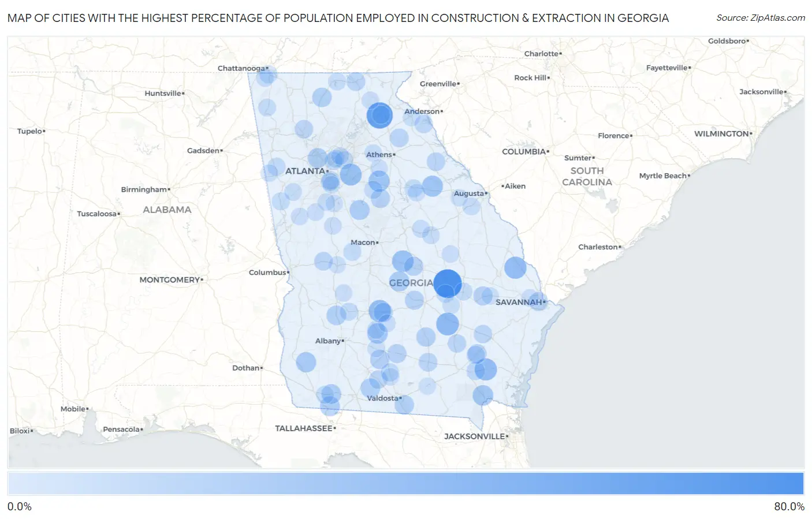
Task: Select the Charlotte label
Action: tap(541, 54)
